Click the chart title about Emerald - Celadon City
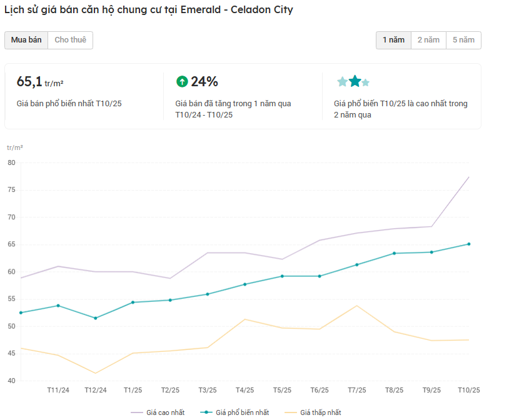Screen dimensions: 514x420 tap(149, 10)
